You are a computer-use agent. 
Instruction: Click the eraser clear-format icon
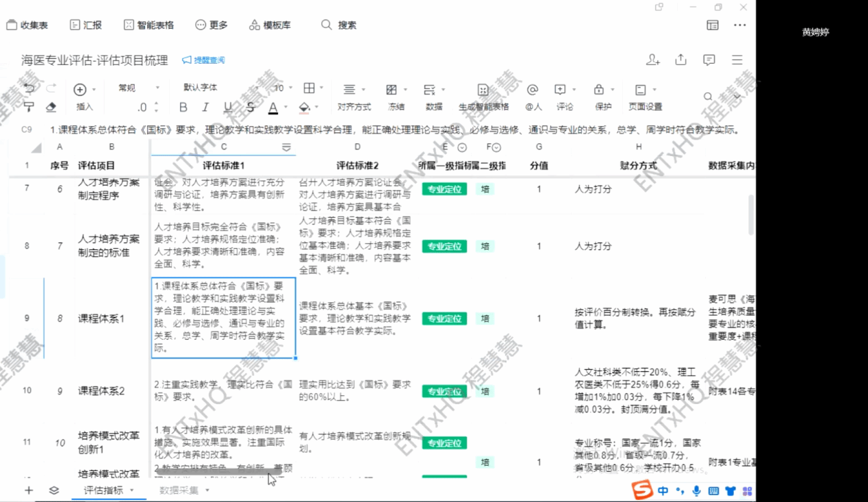[51, 107]
